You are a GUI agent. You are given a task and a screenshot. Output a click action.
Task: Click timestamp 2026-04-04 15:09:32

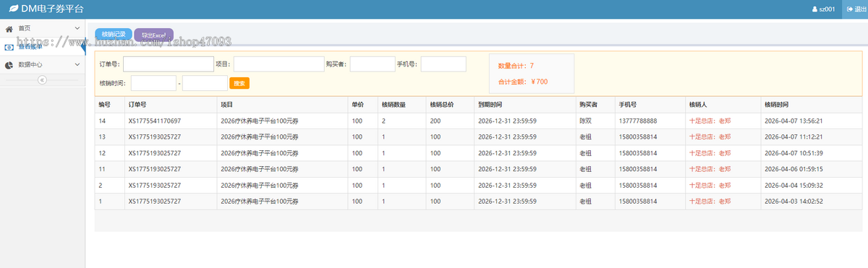click(x=793, y=186)
